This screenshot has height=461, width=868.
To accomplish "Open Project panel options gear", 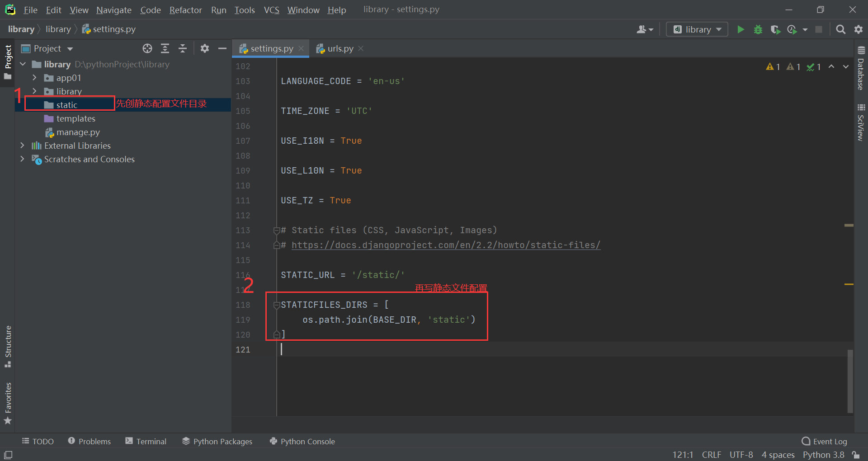I will pyautogui.click(x=205, y=48).
